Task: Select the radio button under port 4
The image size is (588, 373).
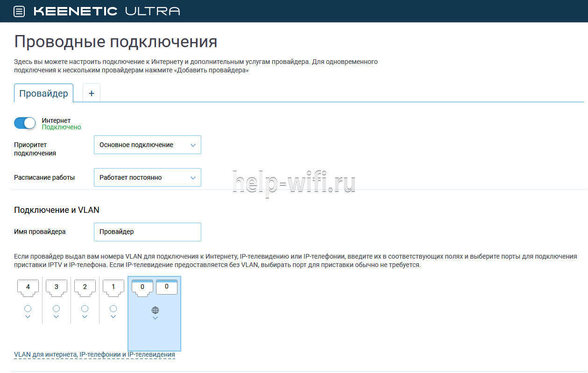Action: [x=28, y=309]
